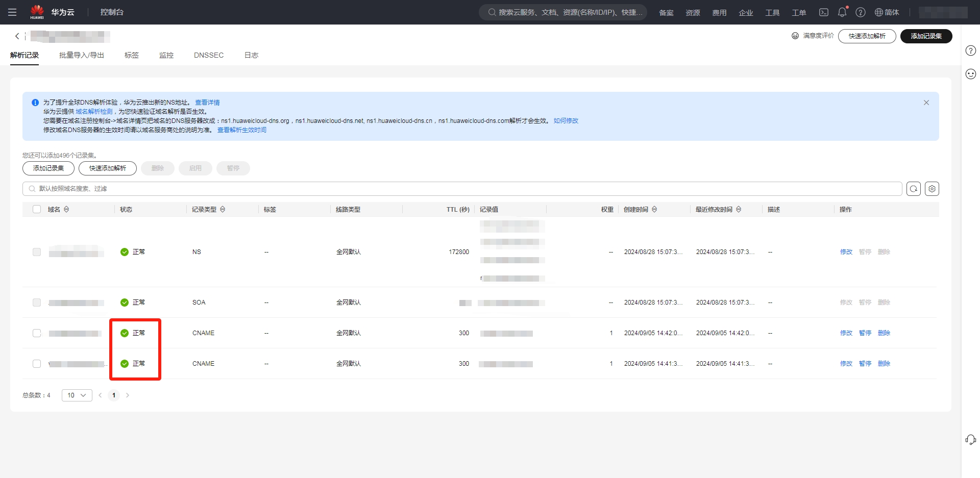Open 工具 in the top menu
Image resolution: width=980 pixels, height=478 pixels.
point(772,13)
